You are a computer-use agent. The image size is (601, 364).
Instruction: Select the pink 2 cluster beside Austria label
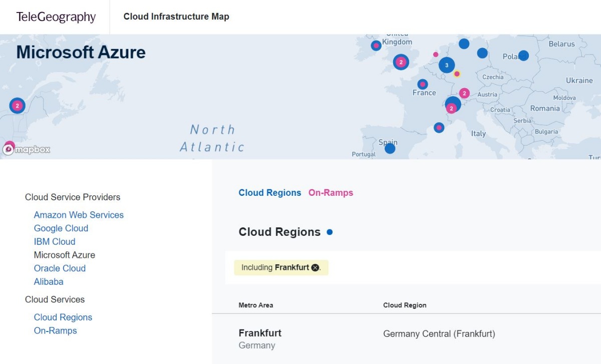[464, 93]
